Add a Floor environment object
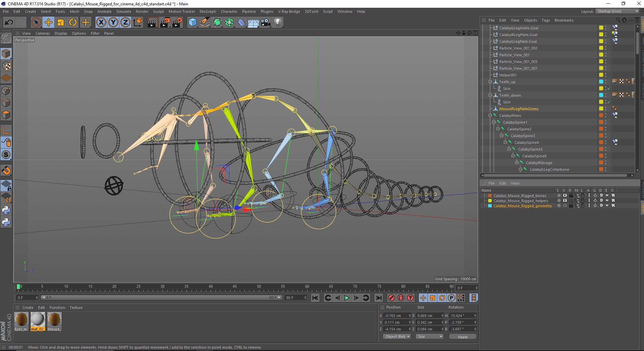644x351 pixels. click(254, 23)
